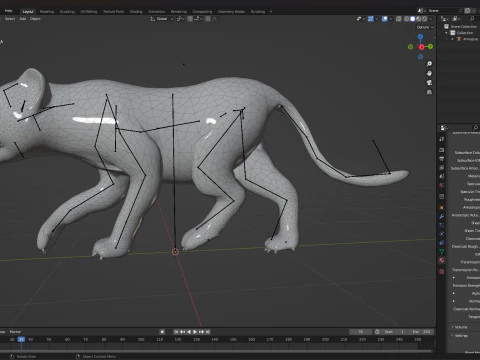480x360 pixels.
Task: Open the Scene properties tab
Action: coord(442,176)
